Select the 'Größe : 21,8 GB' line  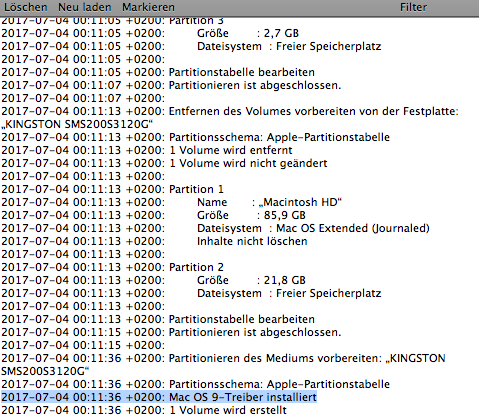click(x=154, y=280)
